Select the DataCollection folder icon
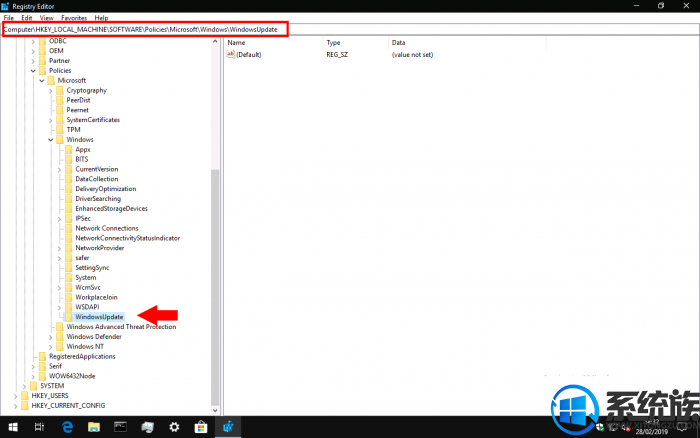Screen dimensions: 700x438 (69, 179)
